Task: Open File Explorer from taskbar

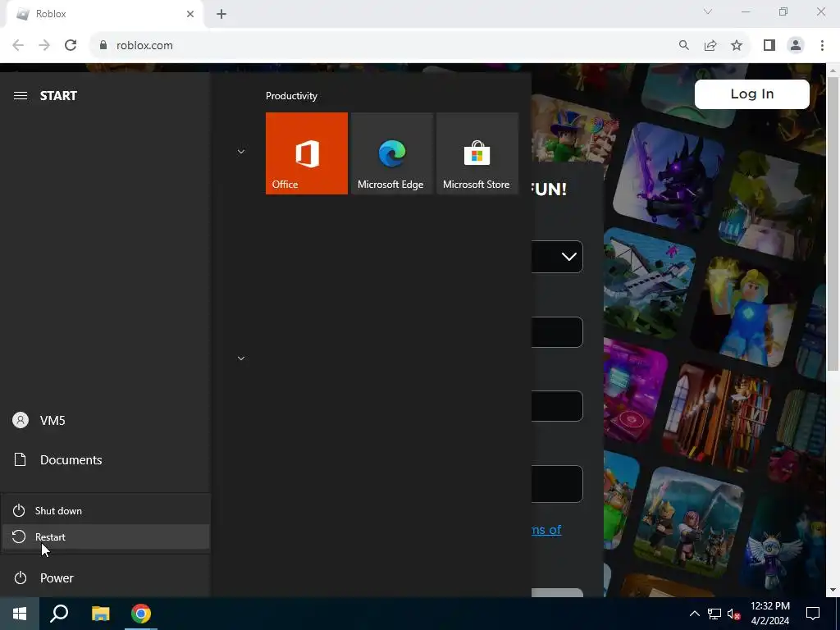Action: [x=100, y=614]
